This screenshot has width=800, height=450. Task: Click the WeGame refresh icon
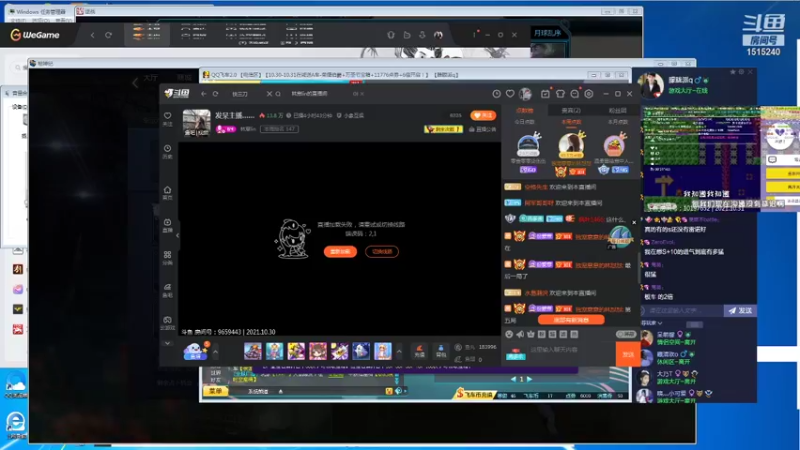pyautogui.click(x=108, y=35)
